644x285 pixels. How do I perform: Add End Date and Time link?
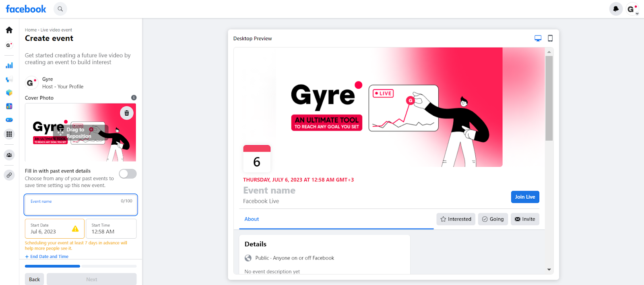47,256
